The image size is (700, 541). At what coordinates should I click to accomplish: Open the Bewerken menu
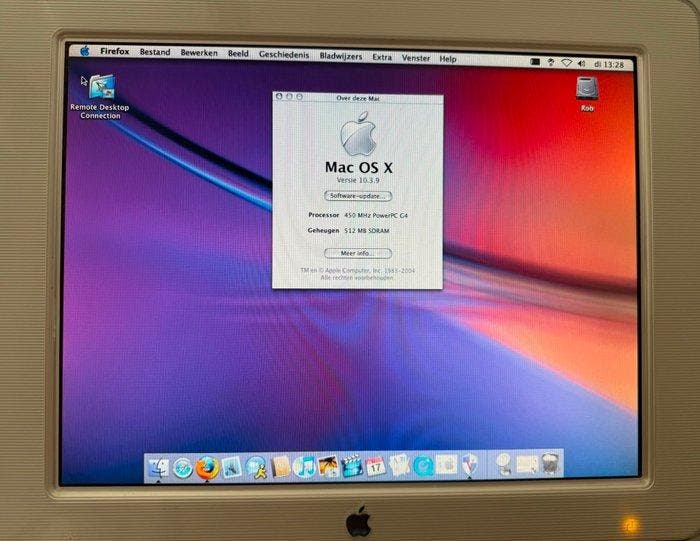[x=199, y=53]
